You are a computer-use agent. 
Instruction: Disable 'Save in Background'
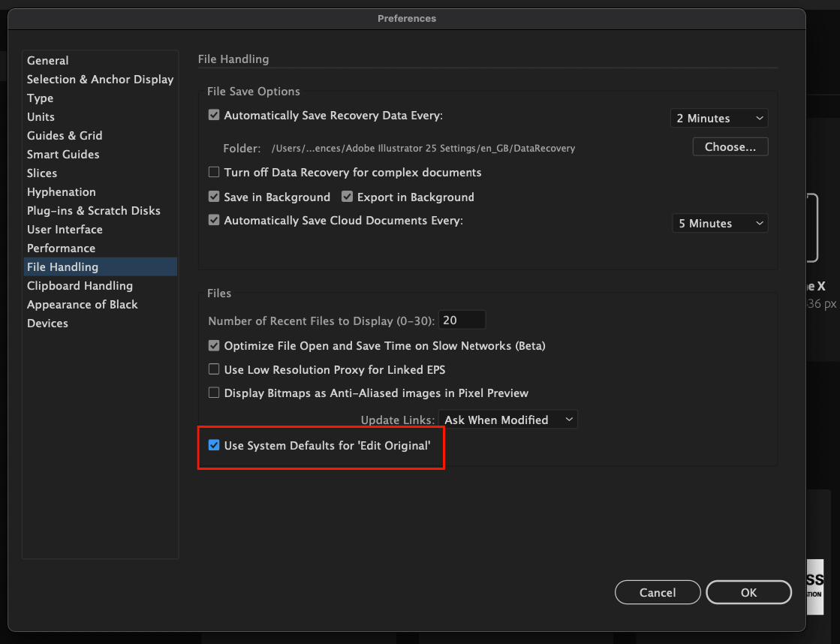tap(214, 197)
